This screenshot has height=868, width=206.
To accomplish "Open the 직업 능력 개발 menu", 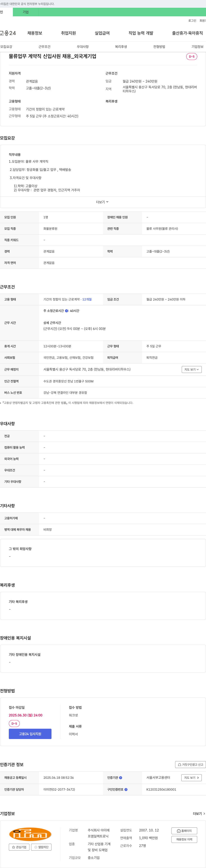I will coord(141,33).
